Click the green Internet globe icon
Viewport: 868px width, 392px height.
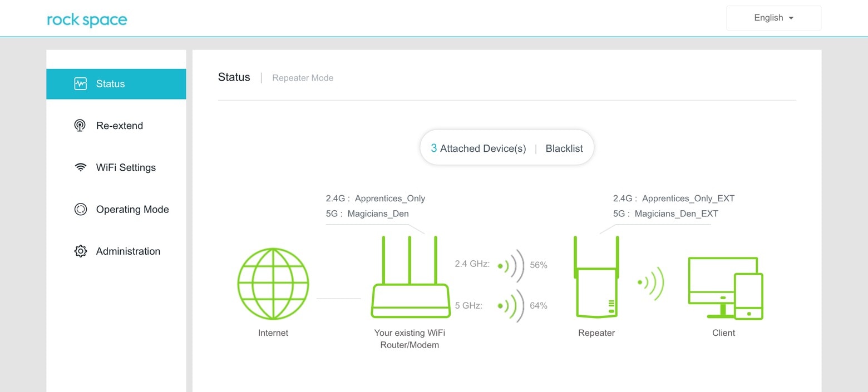(x=273, y=284)
